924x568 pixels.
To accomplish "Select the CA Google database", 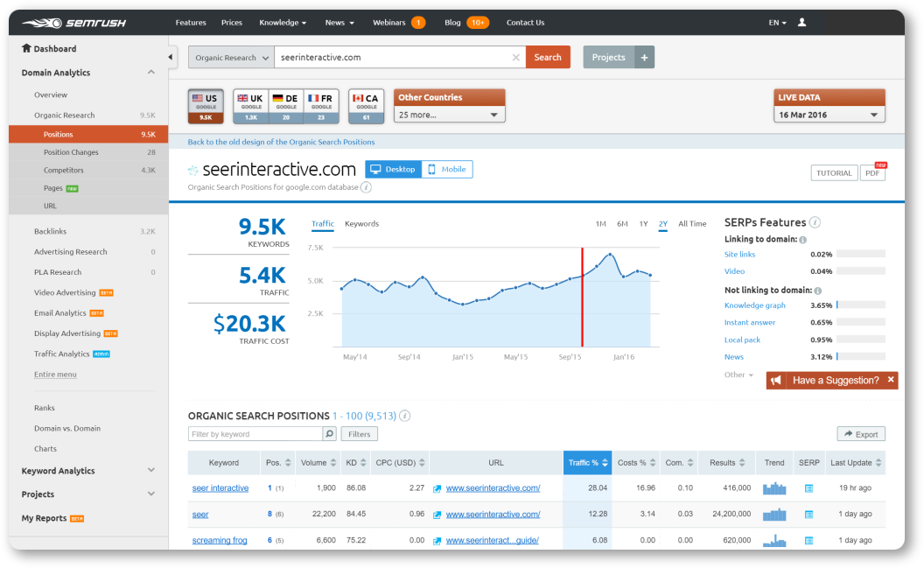I will [x=366, y=106].
